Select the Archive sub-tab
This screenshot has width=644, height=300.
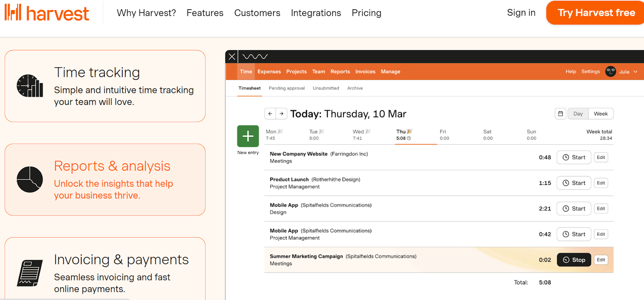click(x=355, y=88)
